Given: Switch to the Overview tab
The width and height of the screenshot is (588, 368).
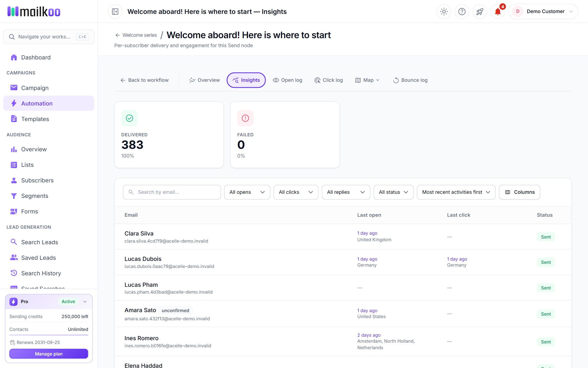Looking at the screenshot, I should (x=204, y=80).
